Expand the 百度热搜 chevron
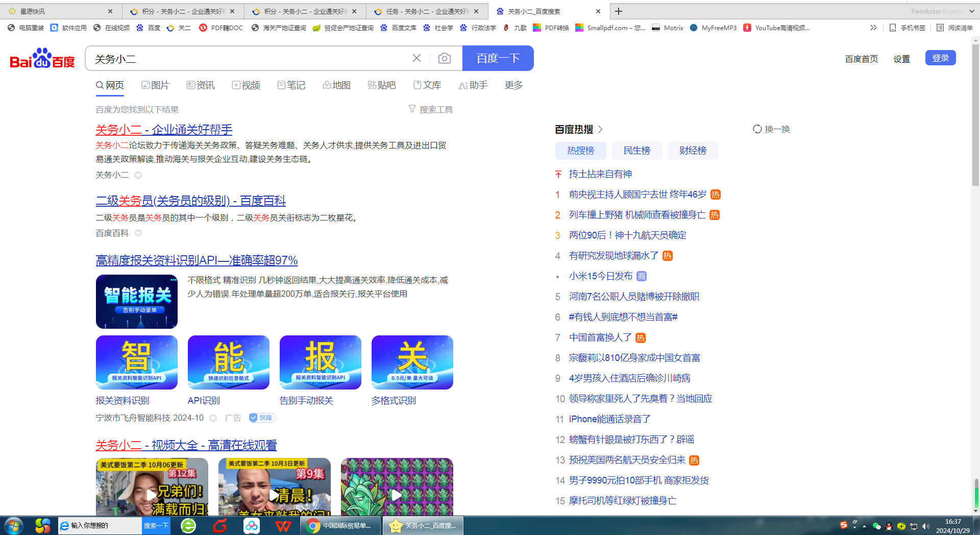980x535 pixels. click(600, 129)
